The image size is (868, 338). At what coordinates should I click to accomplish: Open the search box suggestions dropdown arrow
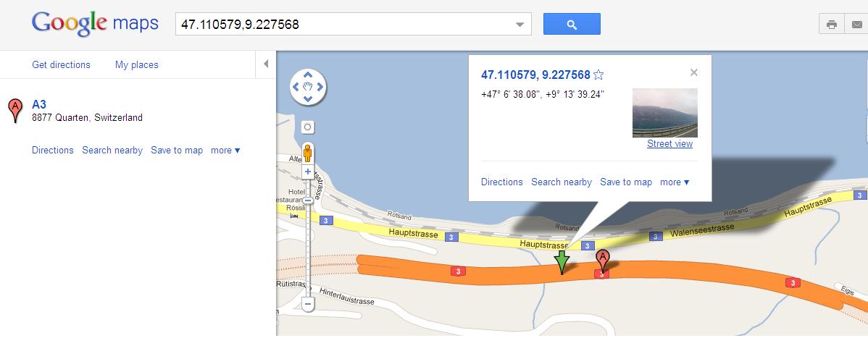pyautogui.click(x=519, y=25)
